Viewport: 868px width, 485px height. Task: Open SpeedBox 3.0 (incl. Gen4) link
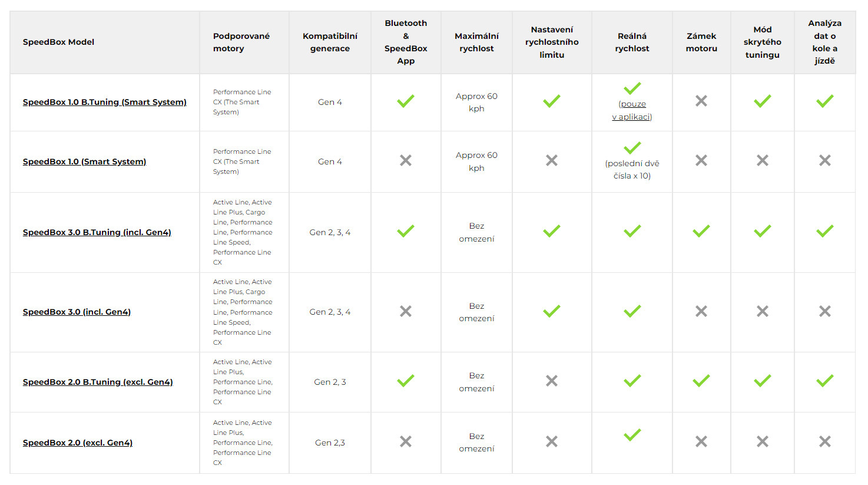point(77,312)
